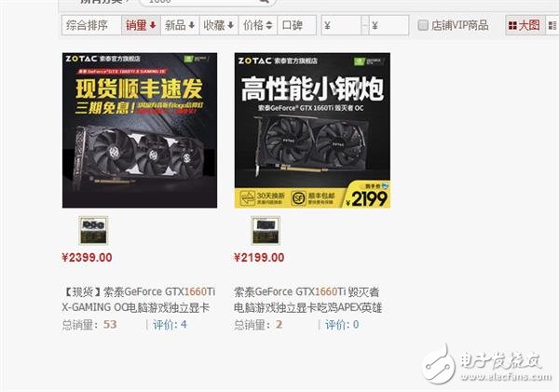Viewport: 559px width, 392px height.
Task: View 评价: 0 reviews link
Action: point(342,324)
